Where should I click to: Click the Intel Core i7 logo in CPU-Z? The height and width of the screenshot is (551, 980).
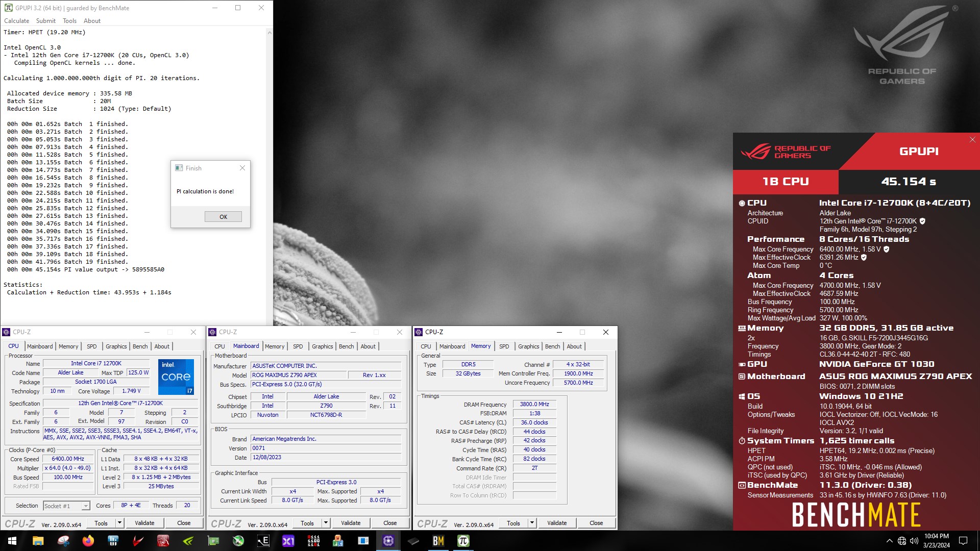coord(176,377)
